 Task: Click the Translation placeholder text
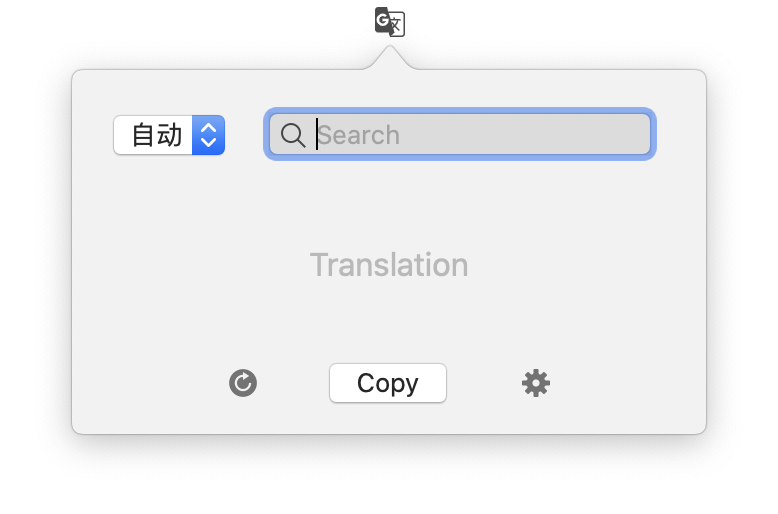tap(389, 265)
